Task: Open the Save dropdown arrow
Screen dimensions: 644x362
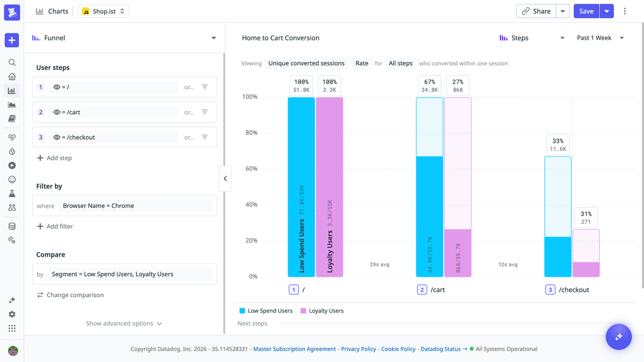Action: click(607, 11)
